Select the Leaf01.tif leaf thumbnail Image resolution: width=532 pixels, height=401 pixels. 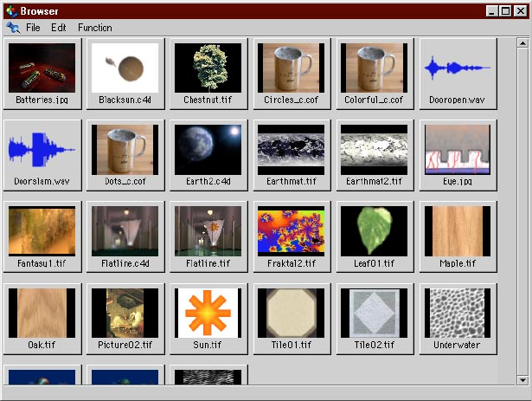pos(374,231)
